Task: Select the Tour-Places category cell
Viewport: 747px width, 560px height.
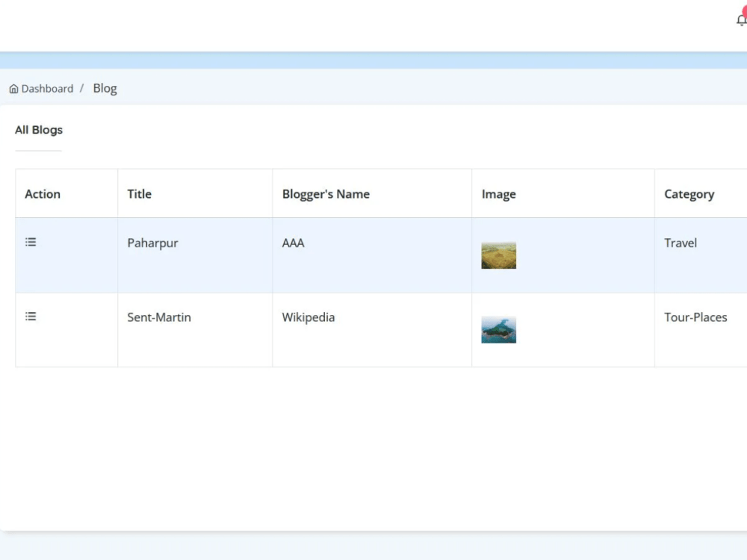Action: [x=701, y=329]
